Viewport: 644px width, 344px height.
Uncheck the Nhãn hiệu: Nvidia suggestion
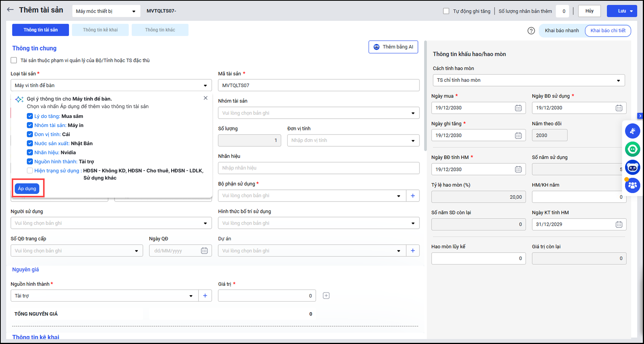click(30, 152)
